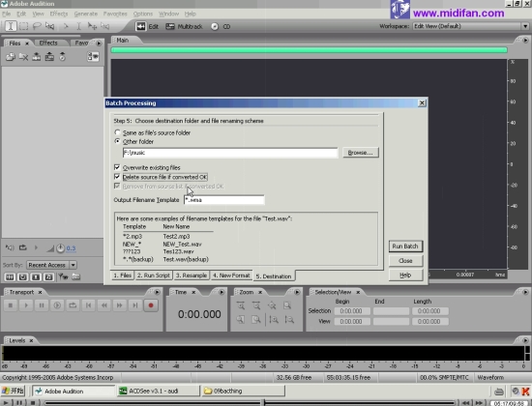Click the Run Batch button
The height and width of the screenshot is (406, 532).
coord(405,246)
